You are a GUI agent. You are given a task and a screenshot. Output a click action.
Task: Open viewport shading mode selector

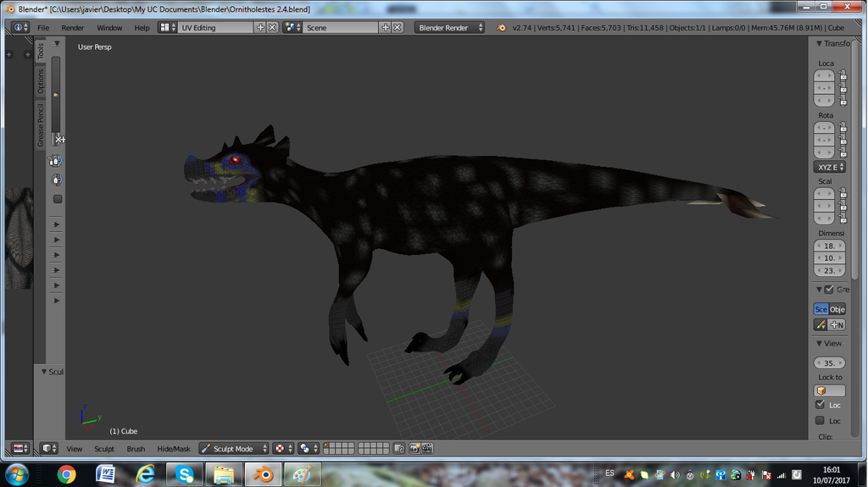(283, 449)
